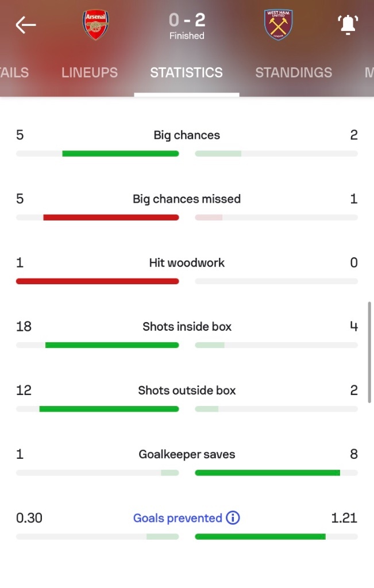Screen dimensions: 374x588
Task: Tap the Goals prevented info icon
Action: coord(233,518)
